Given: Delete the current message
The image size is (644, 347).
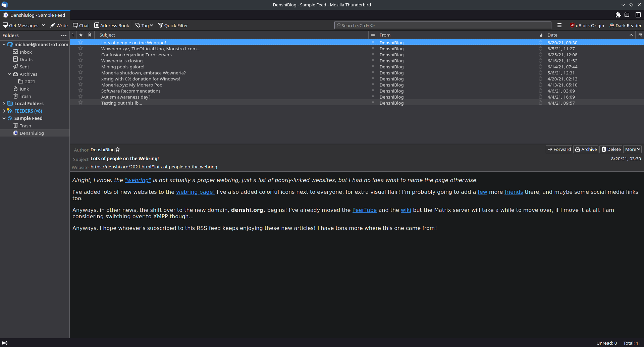Looking at the screenshot, I should pyautogui.click(x=611, y=149).
